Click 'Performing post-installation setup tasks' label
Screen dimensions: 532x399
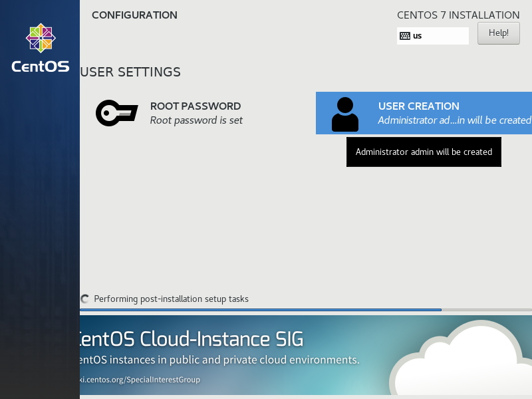[171, 299]
